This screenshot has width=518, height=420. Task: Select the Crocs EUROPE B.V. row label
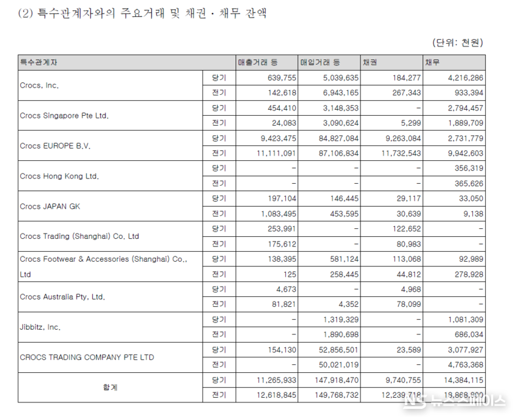55,146
